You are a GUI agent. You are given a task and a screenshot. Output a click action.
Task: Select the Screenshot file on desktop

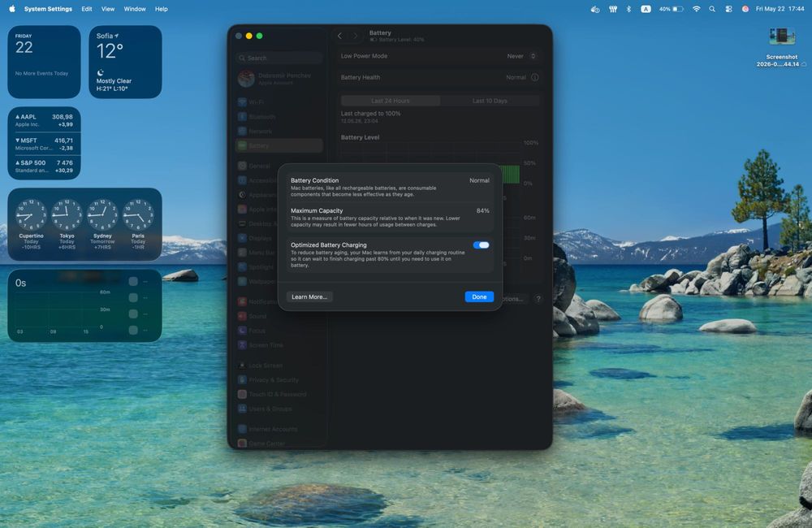click(781, 48)
